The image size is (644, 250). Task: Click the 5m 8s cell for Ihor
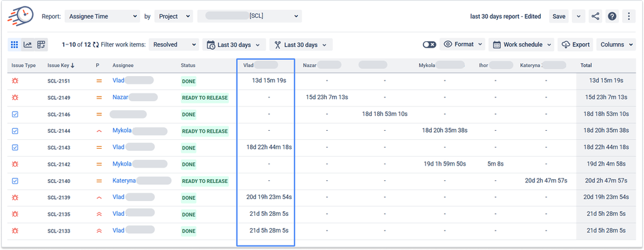click(x=495, y=164)
